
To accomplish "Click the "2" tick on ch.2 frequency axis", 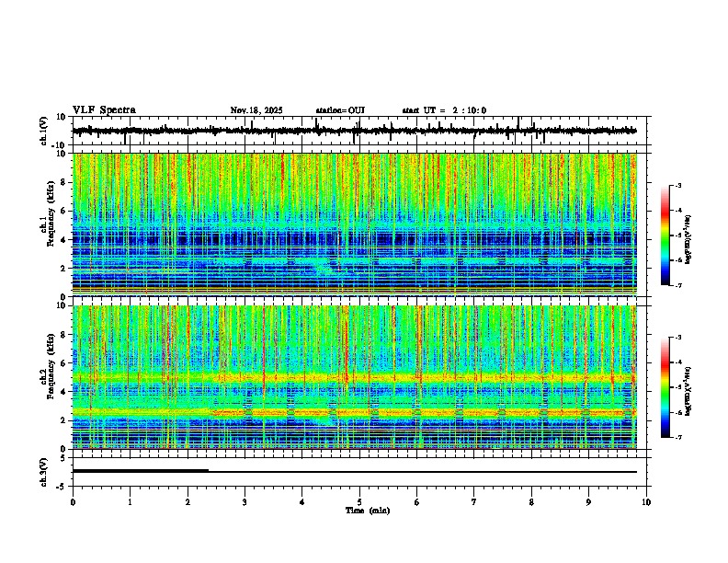I will click(x=63, y=420).
